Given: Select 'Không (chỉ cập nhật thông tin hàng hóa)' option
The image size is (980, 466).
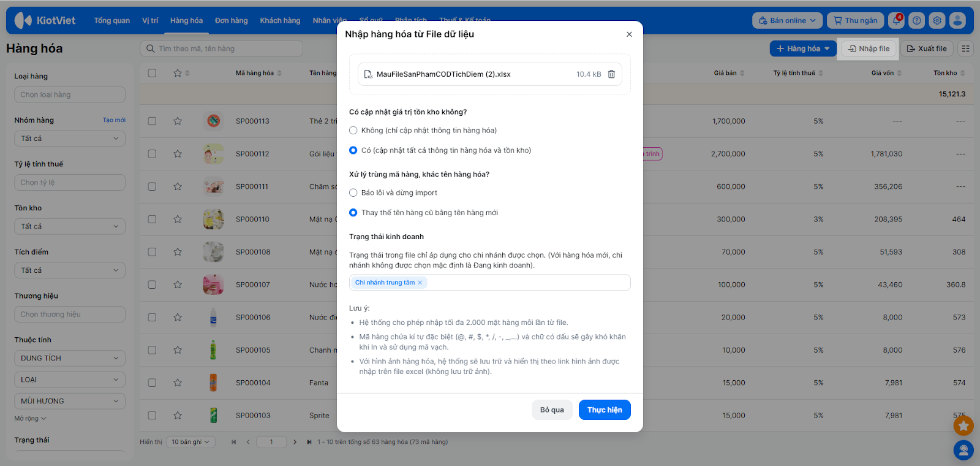Looking at the screenshot, I should click(353, 131).
